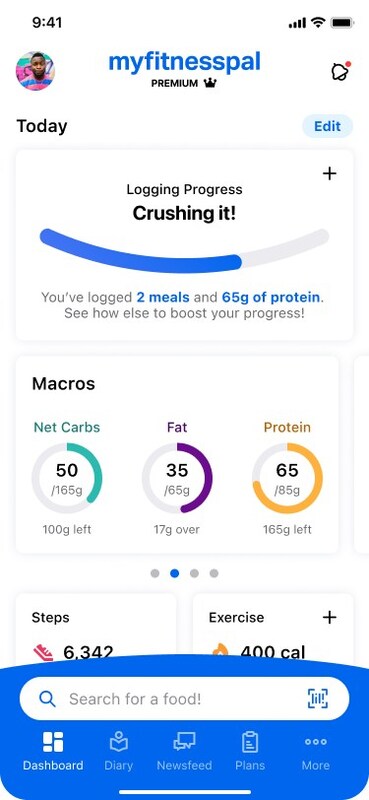Select the first carousel page dot
Image resolution: width=369 pixels, height=800 pixels.
pyautogui.click(x=155, y=573)
